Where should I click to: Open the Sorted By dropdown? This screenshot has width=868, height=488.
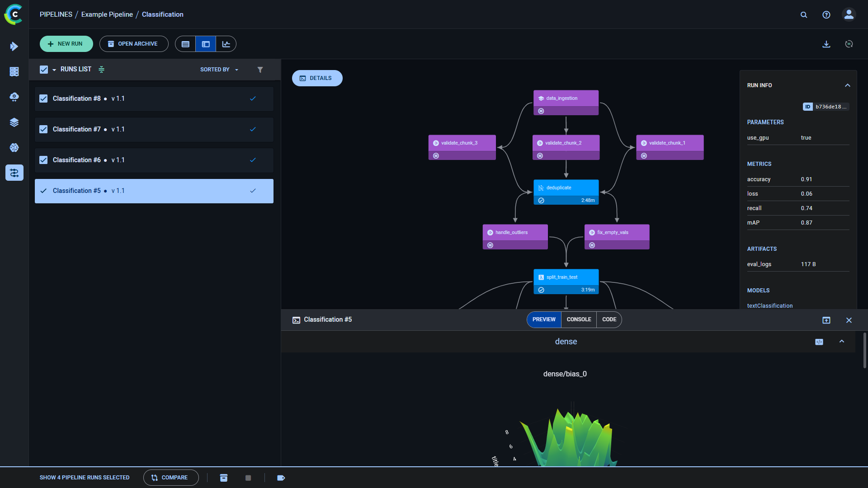[219, 70]
